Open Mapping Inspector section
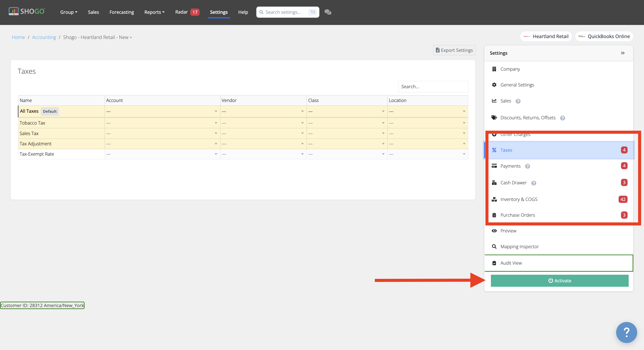644x350 pixels. pos(559,246)
